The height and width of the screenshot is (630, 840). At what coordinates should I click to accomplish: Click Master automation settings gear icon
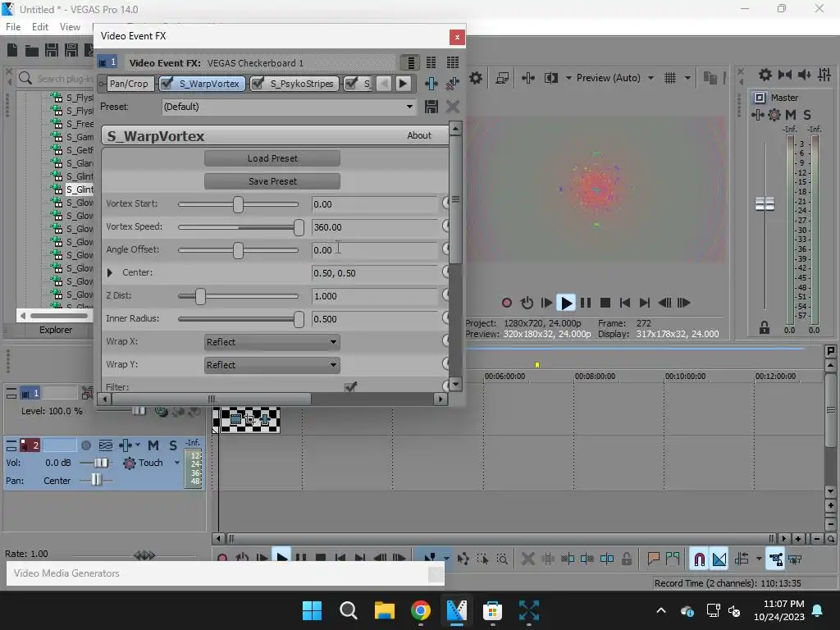point(774,115)
